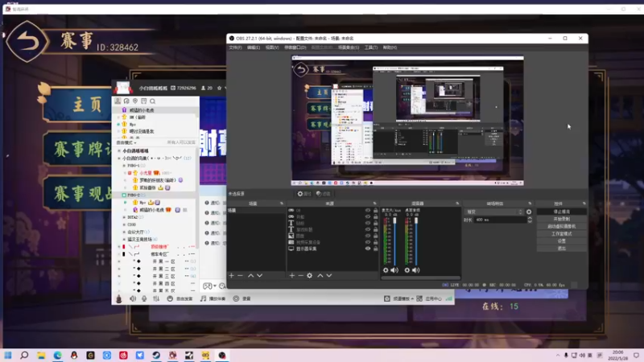644x362 pixels.
Task: Click the back arrow beside the 赛事 title
Action: point(27,42)
